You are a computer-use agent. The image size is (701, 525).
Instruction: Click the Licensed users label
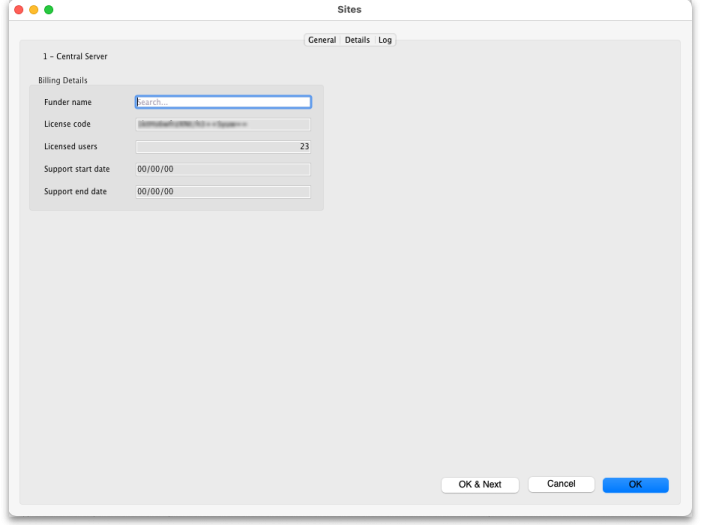(x=71, y=147)
